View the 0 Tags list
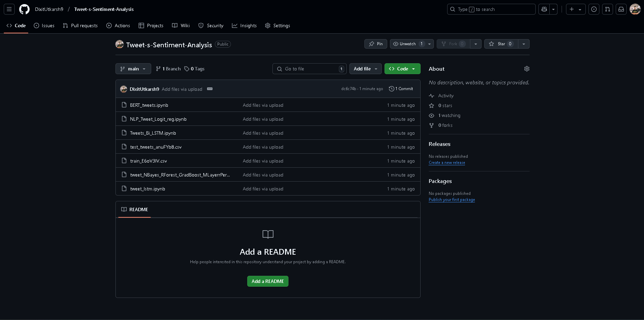 point(194,69)
